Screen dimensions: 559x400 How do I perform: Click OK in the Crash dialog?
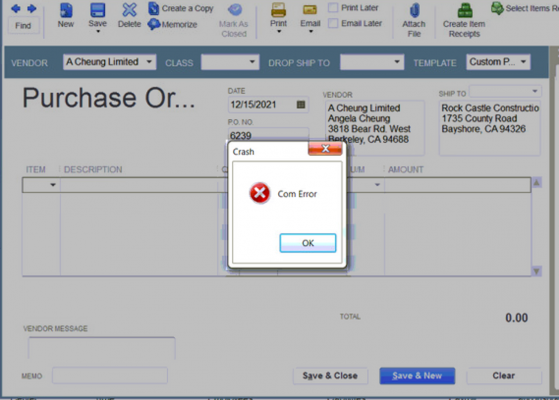[x=308, y=243]
